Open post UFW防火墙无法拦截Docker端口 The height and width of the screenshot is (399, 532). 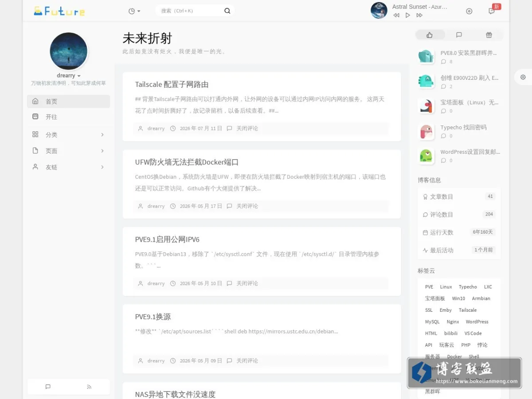point(187,162)
